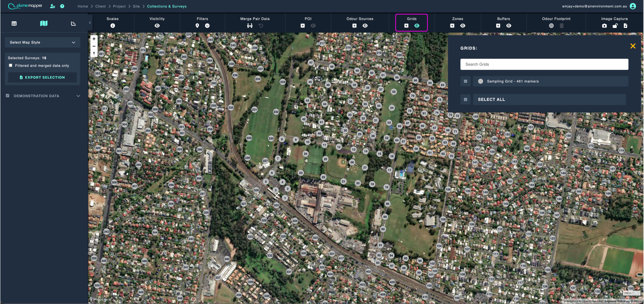Click the Merge Pair Data people icon

tap(250, 26)
